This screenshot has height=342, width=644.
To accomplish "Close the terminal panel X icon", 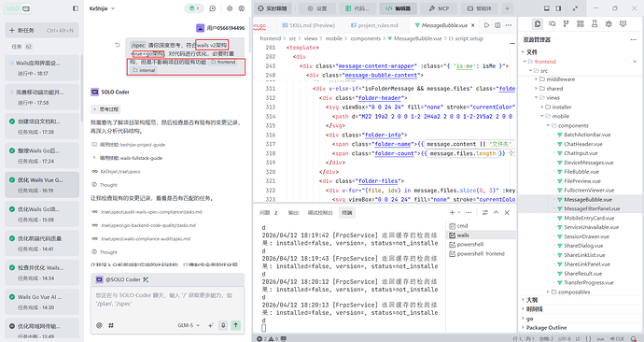I will click(x=507, y=212).
